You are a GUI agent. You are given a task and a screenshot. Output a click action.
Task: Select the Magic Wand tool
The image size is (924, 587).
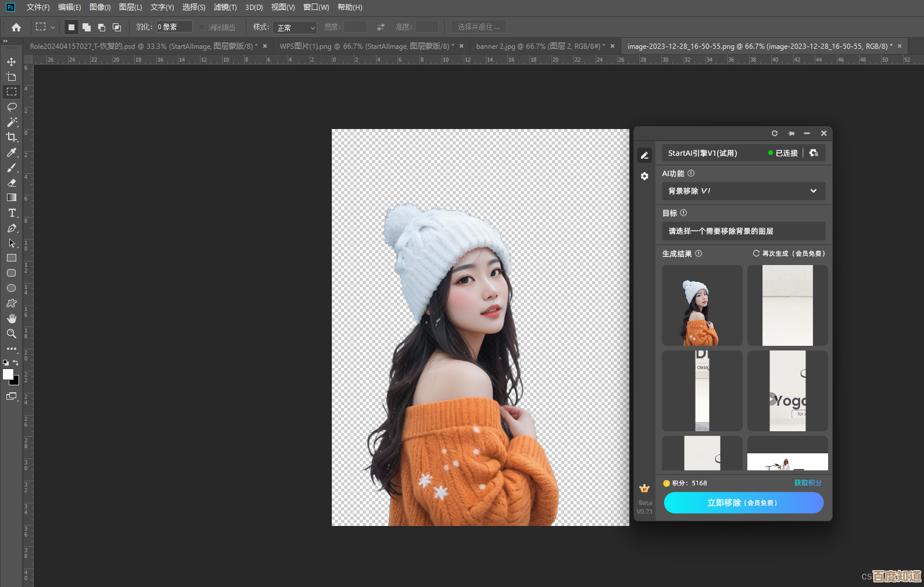pos(12,122)
